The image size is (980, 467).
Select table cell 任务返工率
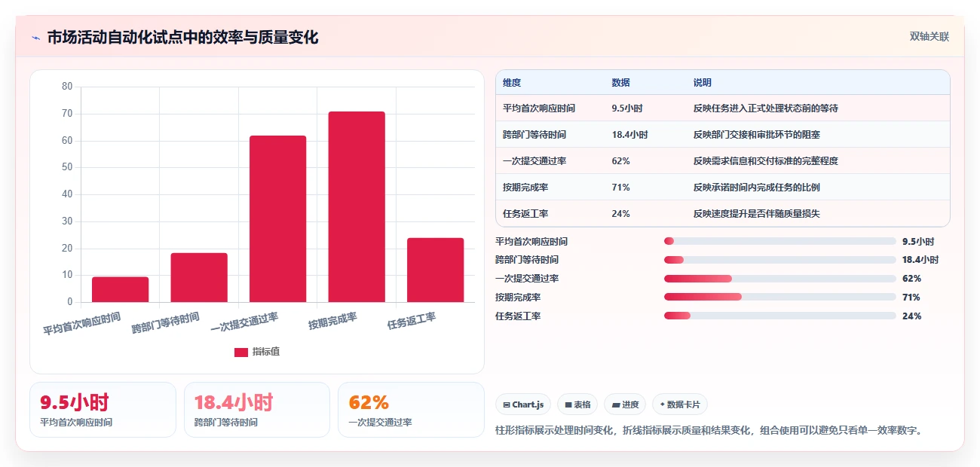pyautogui.click(x=525, y=214)
